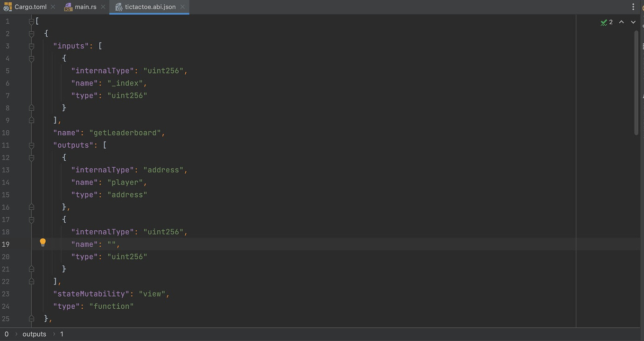Click the "type" key on line 24
The width and height of the screenshot is (644, 341).
click(66, 306)
